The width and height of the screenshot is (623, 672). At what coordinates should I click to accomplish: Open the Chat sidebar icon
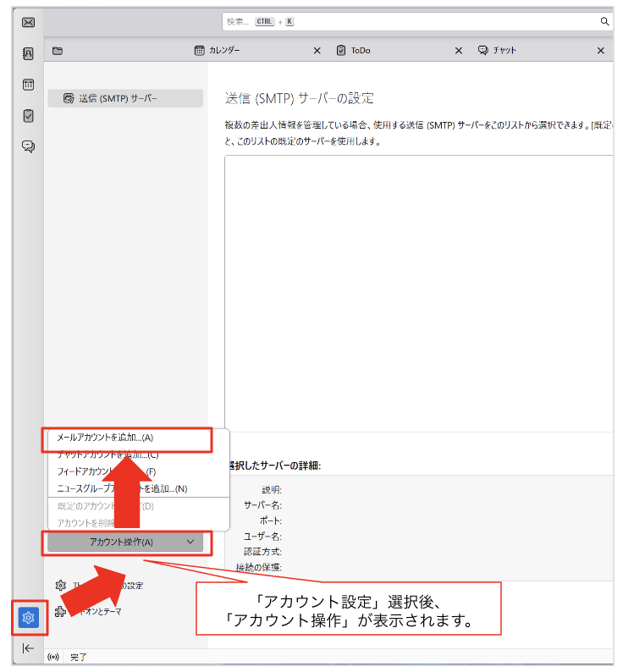[28, 146]
